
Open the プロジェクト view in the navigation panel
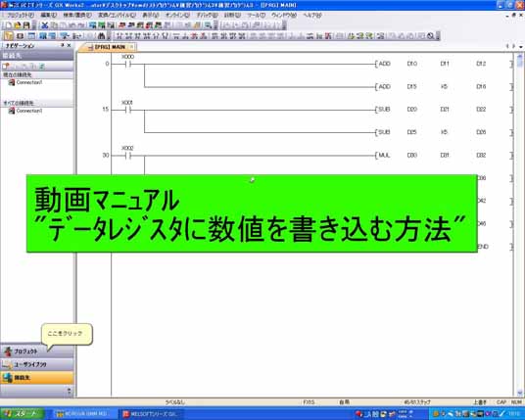tap(37, 351)
